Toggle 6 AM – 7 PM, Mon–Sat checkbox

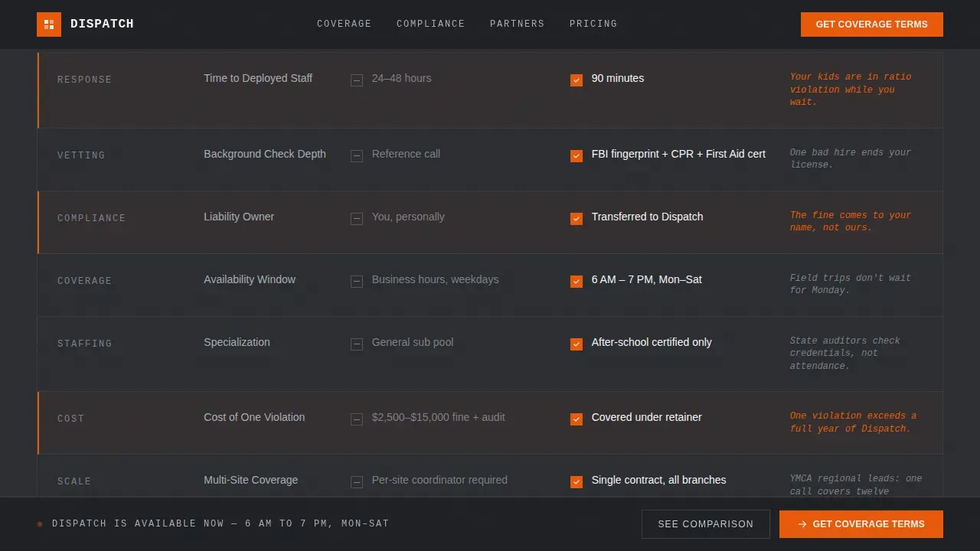tap(577, 281)
